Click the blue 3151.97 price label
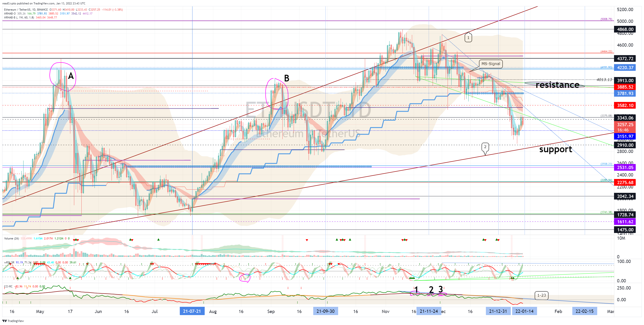This screenshot has height=325, width=644. point(625,136)
